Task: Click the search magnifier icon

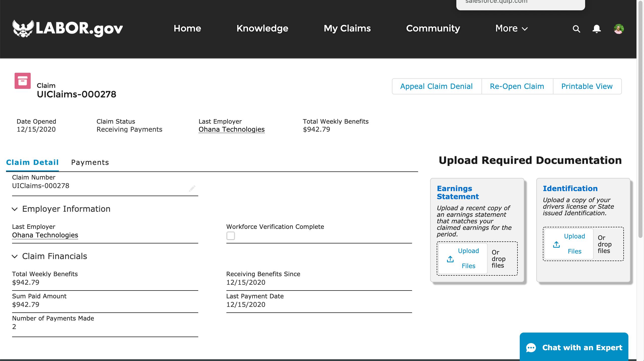Action: (576, 29)
